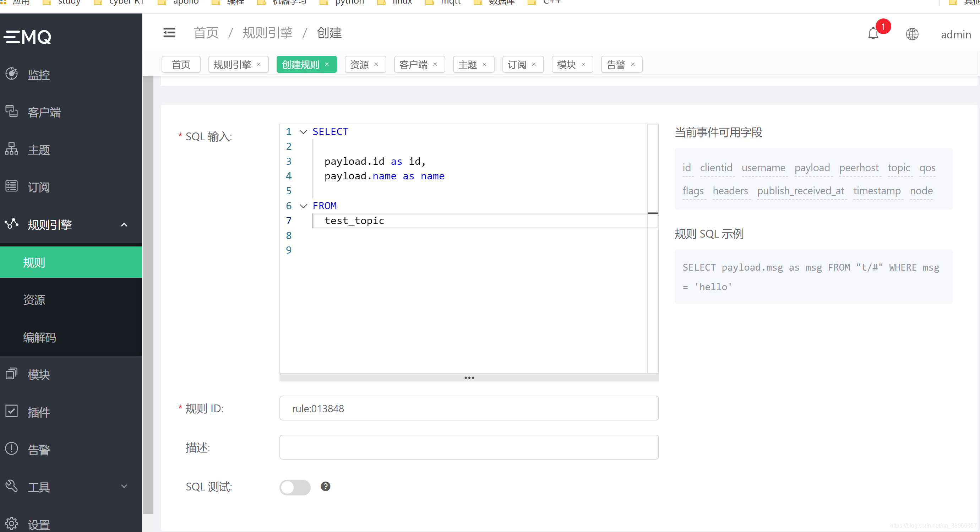Open the 监控 monitoring page
This screenshot has width=980, height=532.
click(x=38, y=75)
